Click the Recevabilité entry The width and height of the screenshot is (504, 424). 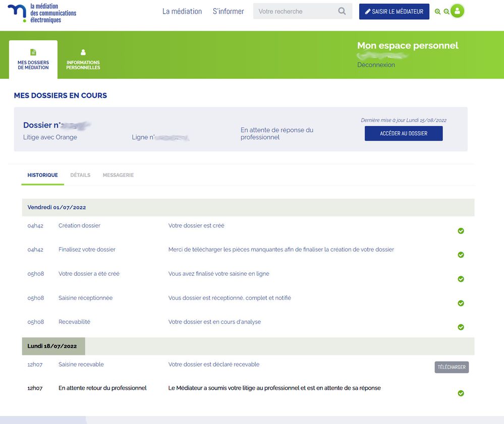(74, 322)
